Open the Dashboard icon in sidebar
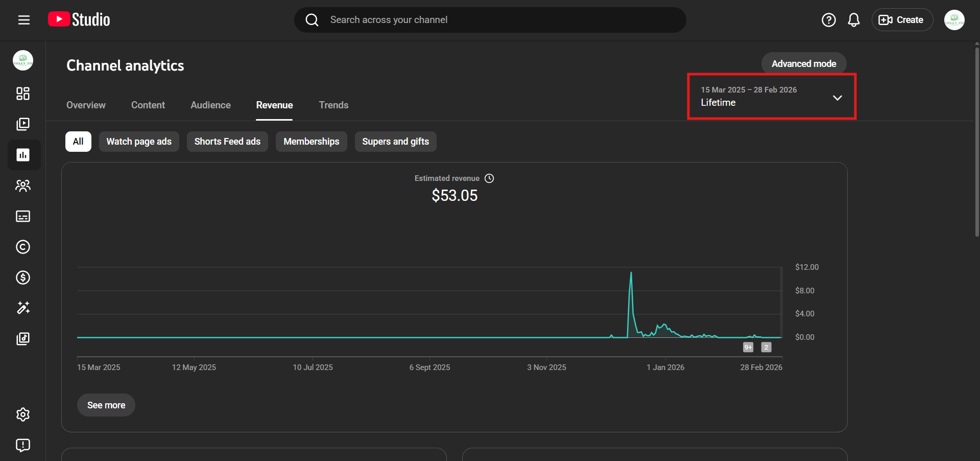 pyautogui.click(x=23, y=94)
